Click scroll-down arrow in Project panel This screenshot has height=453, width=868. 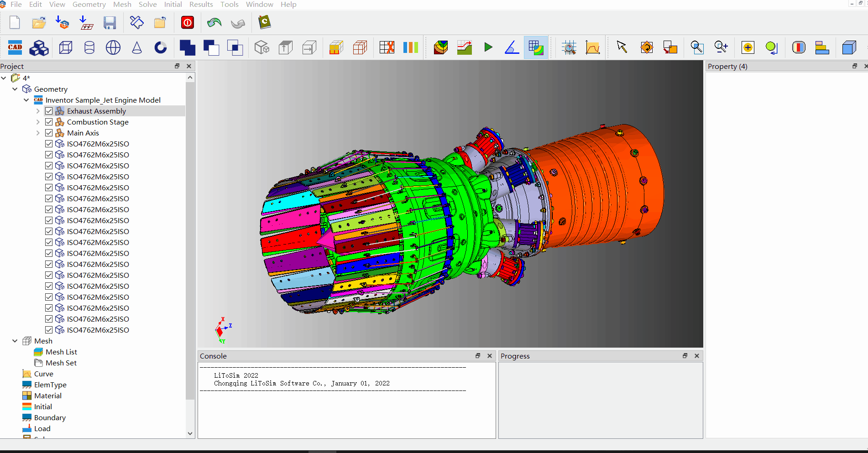coord(190,433)
